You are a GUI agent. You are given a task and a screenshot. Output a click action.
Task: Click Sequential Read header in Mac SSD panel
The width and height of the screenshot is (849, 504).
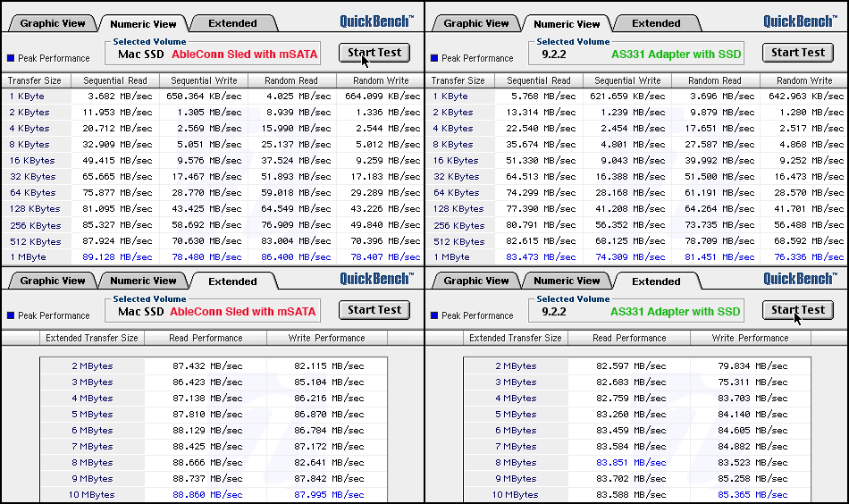click(114, 80)
